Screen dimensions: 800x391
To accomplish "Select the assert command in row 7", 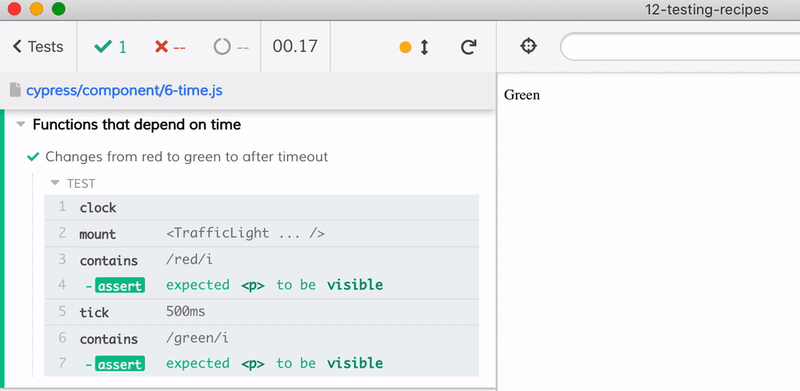I will coord(261,363).
